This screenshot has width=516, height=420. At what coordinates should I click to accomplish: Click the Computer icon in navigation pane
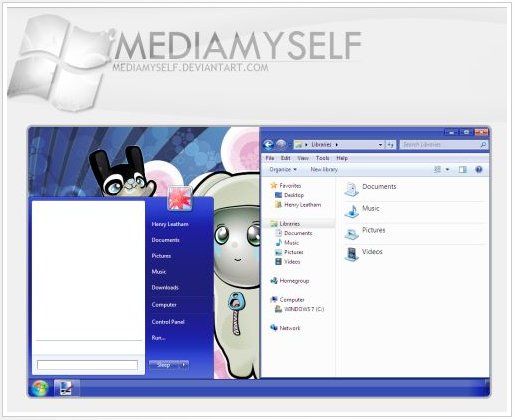pos(274,299)
